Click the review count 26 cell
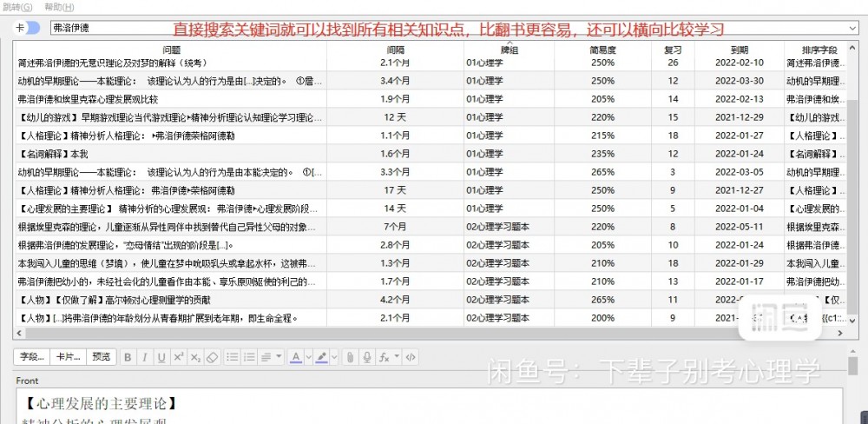The width and height of the screenshot is (868, 424). click(674, 63)
